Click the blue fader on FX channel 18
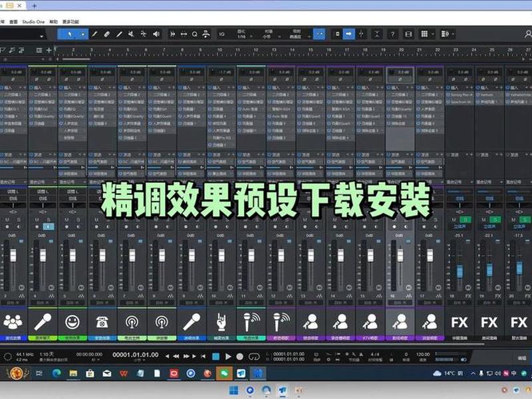The height and width of the screenshot is (399, 532). coord(460,272)
